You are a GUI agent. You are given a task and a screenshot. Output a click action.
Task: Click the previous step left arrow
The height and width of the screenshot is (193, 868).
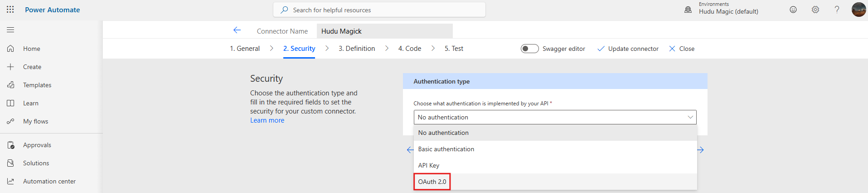410,150
